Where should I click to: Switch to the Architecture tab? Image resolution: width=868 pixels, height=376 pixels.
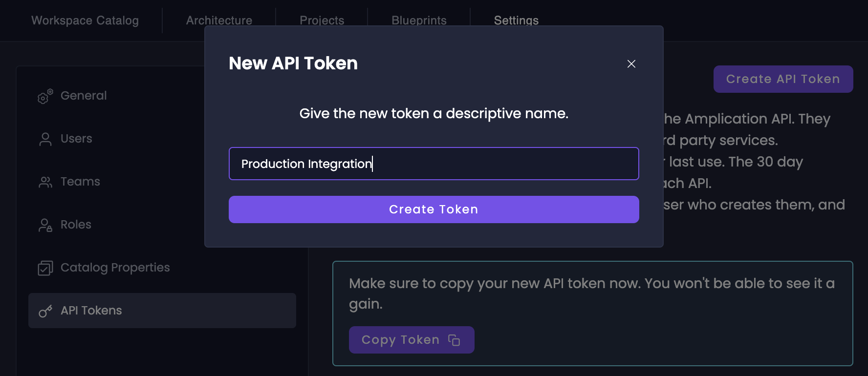[x=219, y=21]
